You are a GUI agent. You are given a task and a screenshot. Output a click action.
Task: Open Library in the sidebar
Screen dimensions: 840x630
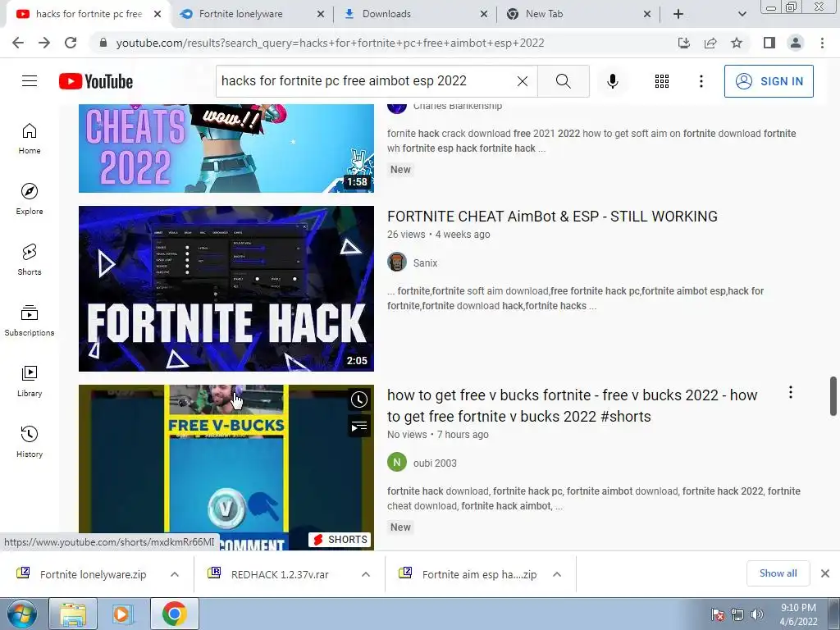(30, 381)
